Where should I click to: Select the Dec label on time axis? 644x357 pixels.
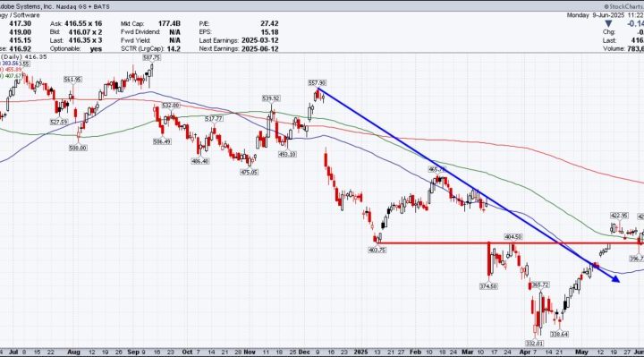(304, 352)
